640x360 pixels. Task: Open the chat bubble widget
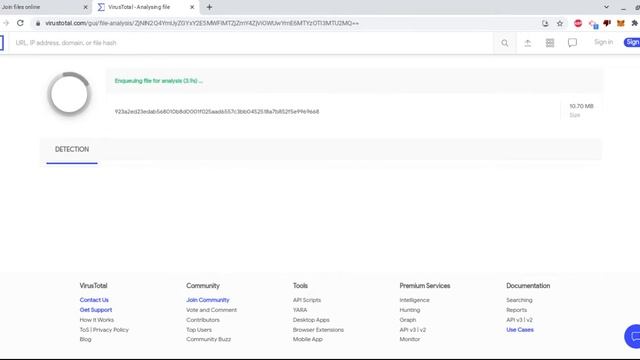click(x=633, y=336)
